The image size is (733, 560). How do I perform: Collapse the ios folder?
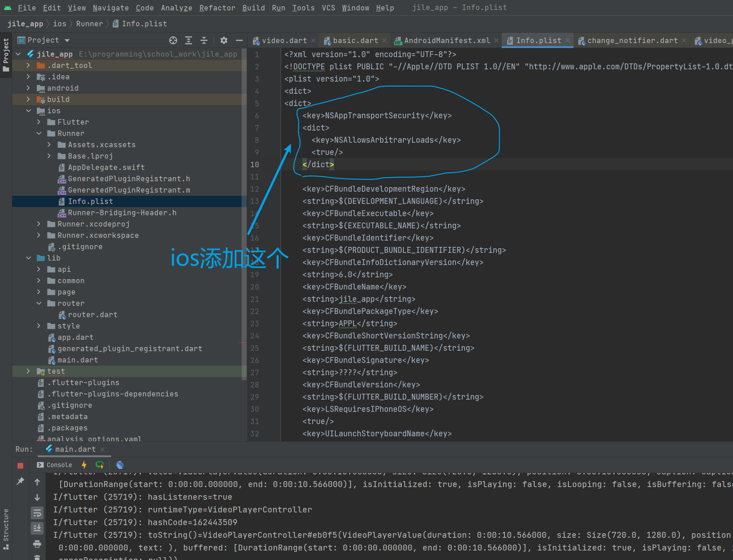pos(29,111)
